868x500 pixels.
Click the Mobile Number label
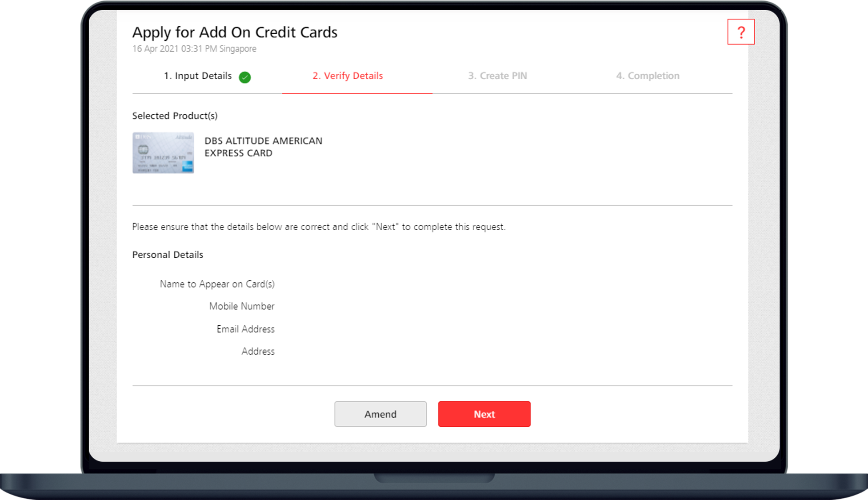pos(242,306)
